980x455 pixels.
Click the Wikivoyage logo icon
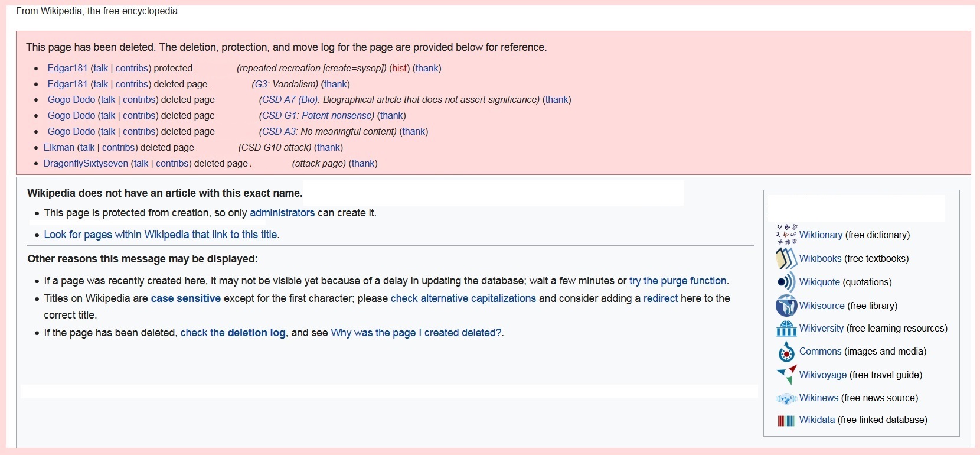[x=786, y=375]
